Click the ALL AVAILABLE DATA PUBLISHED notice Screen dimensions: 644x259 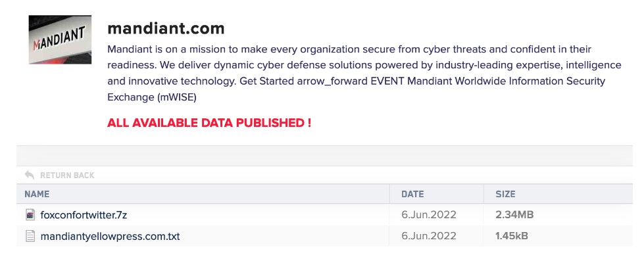(209, 123)
